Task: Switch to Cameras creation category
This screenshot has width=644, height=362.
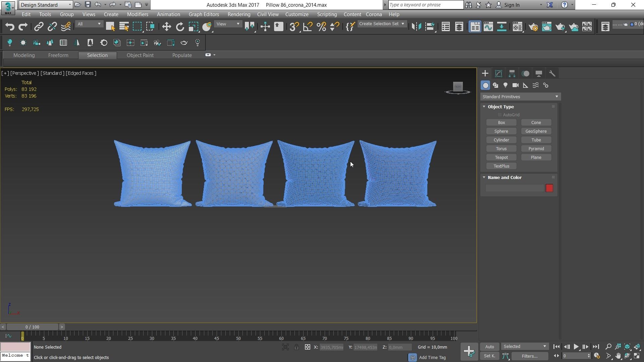Action: point(516,85)
